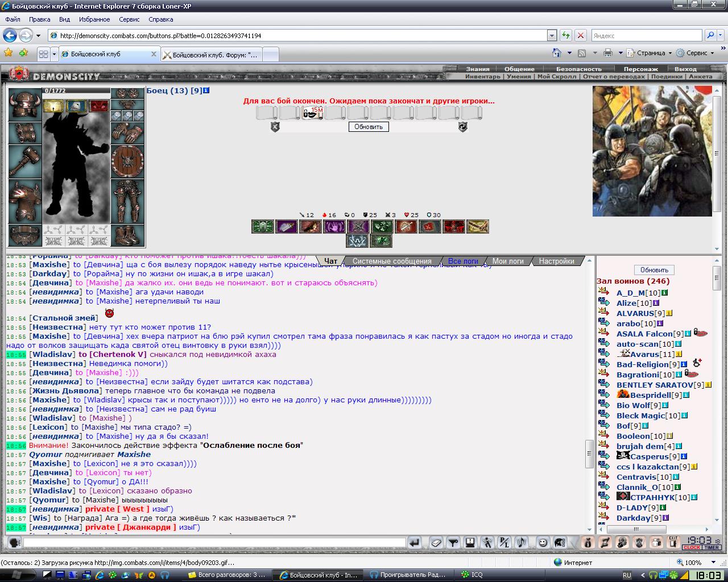
Task: Click the chat message input field
Action: click(x=214, y=543)
